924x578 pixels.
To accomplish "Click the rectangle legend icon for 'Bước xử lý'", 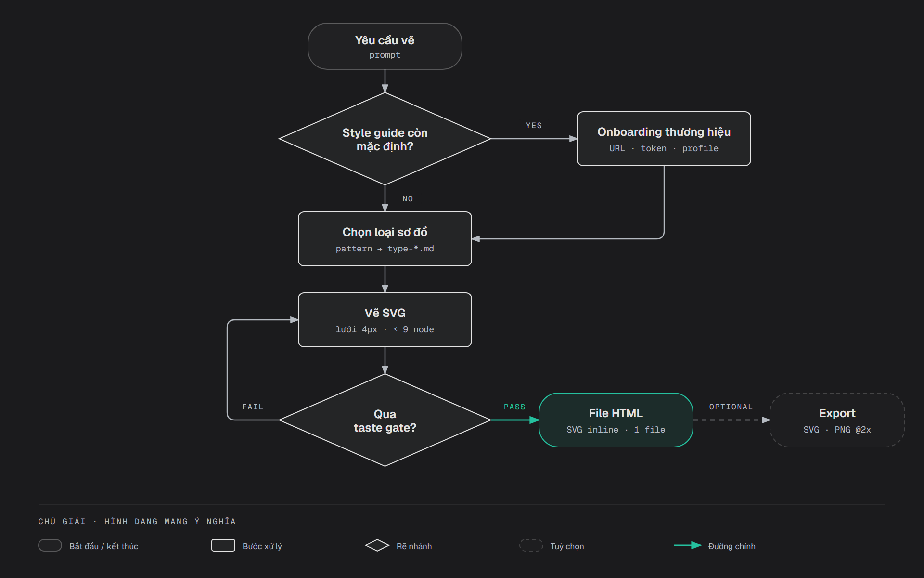I will (x=223, y=545).
